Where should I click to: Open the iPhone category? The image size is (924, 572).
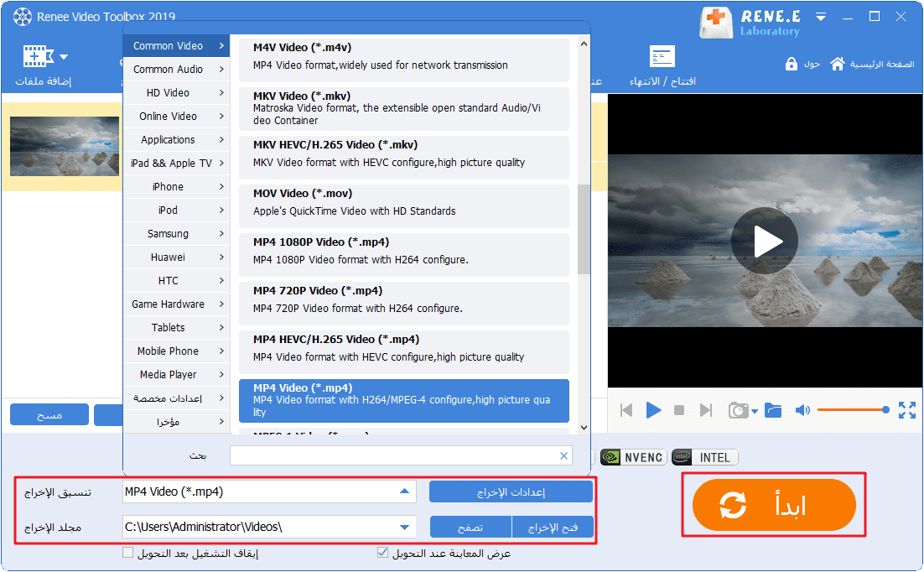point(177,187)
